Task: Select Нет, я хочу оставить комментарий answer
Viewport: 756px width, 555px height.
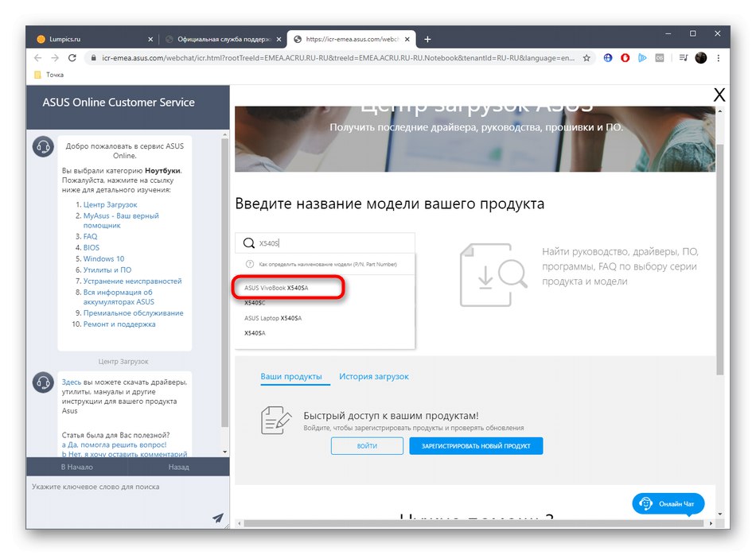Action: coord(124,454)
